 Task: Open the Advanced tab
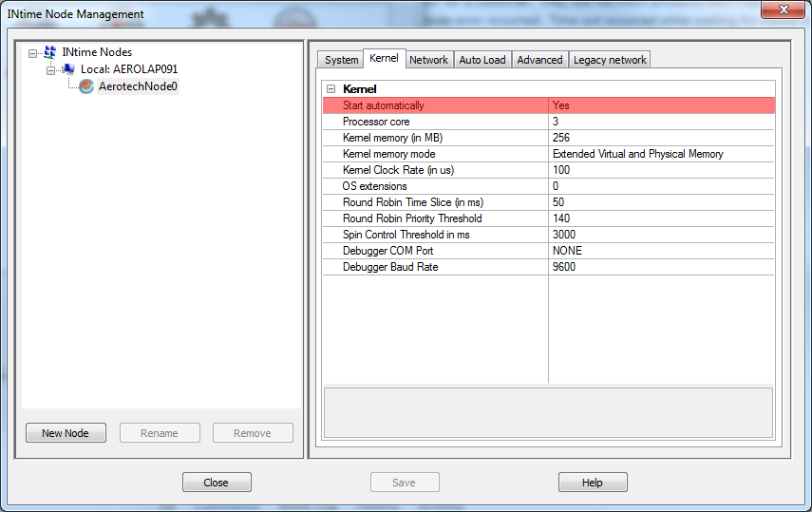click(x=539, y=60)
